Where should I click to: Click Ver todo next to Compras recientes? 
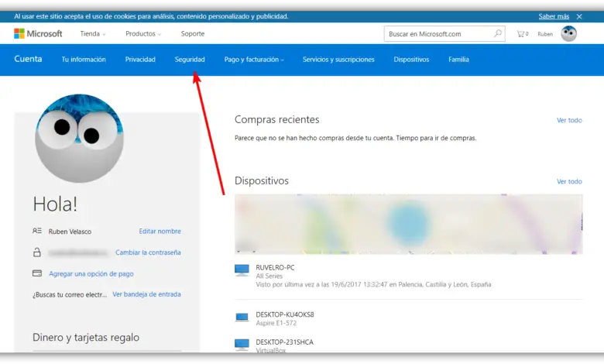569,120
